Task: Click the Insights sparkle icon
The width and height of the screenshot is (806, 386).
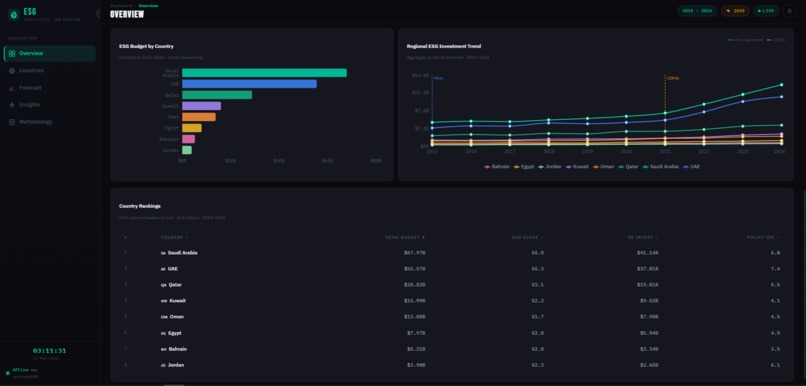Action: point(12,105)
